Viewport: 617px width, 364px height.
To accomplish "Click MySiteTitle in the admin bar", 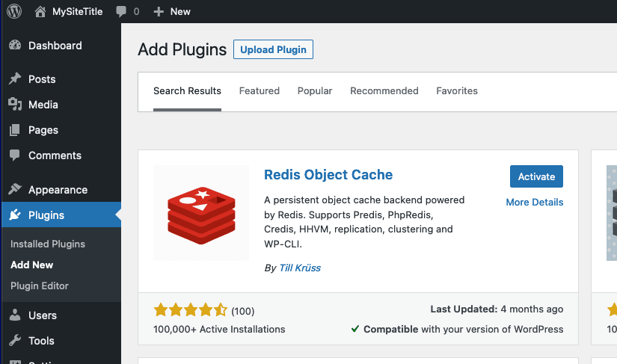I will coord(78,12).
